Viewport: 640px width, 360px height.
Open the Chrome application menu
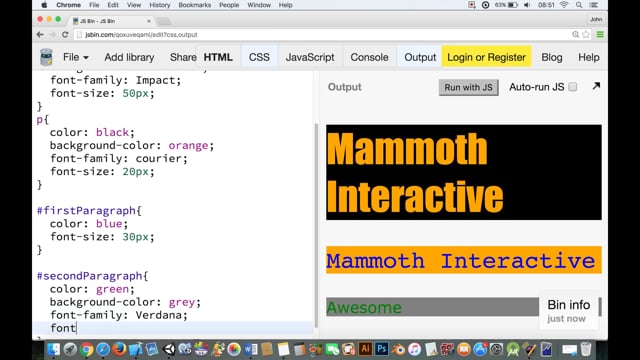click(68, 5)
